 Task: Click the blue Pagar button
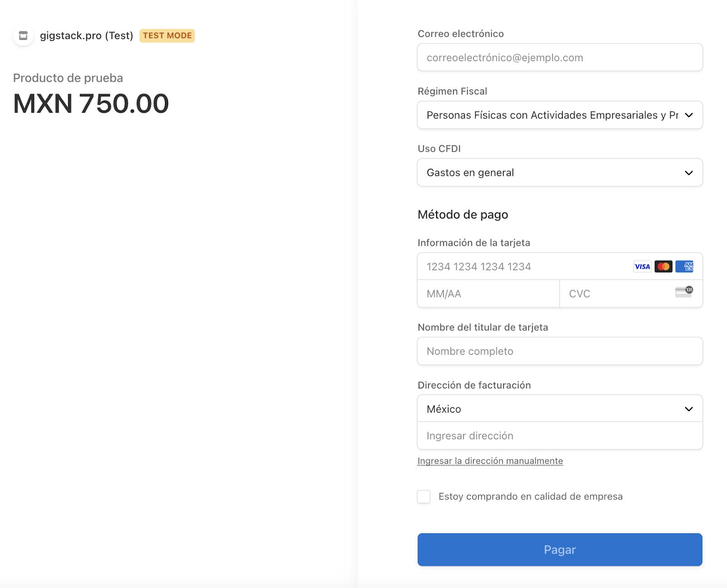click(560, 550)
